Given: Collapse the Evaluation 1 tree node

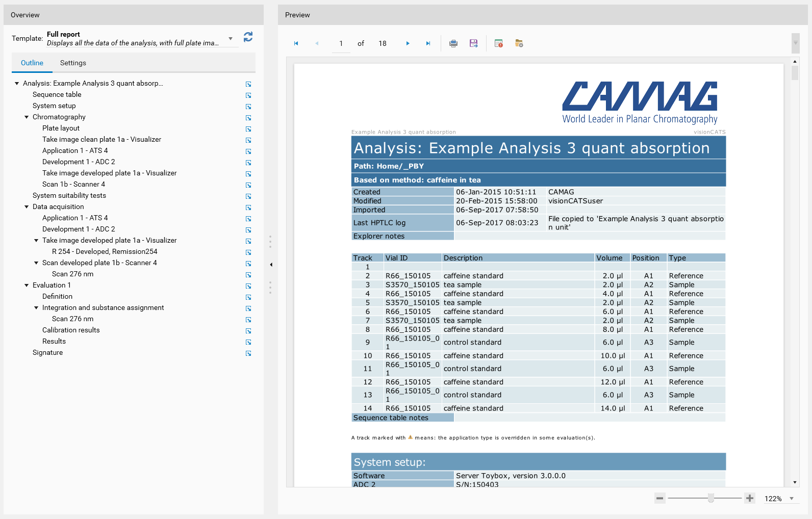Looking at the screenshot, I should pos(27,285).
